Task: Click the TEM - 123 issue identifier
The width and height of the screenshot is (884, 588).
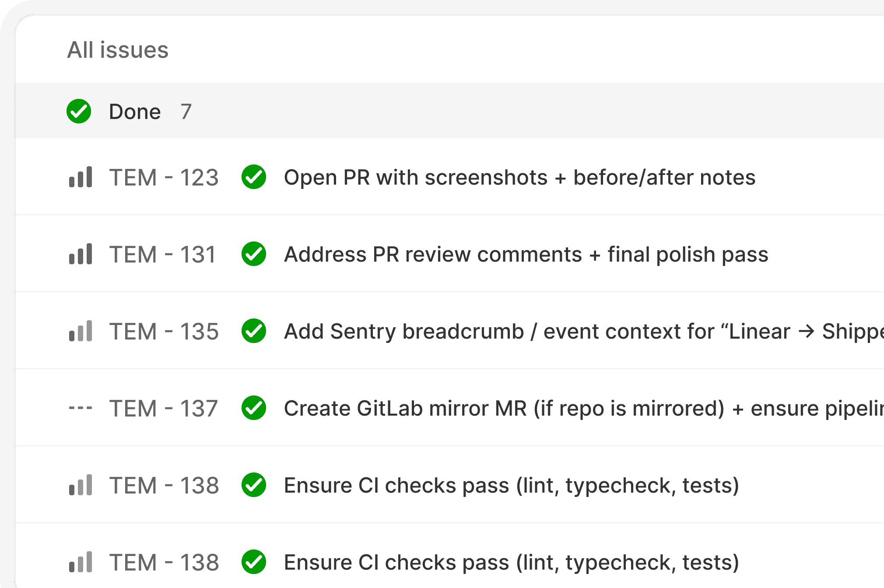Action: click(x=164, y=177)
